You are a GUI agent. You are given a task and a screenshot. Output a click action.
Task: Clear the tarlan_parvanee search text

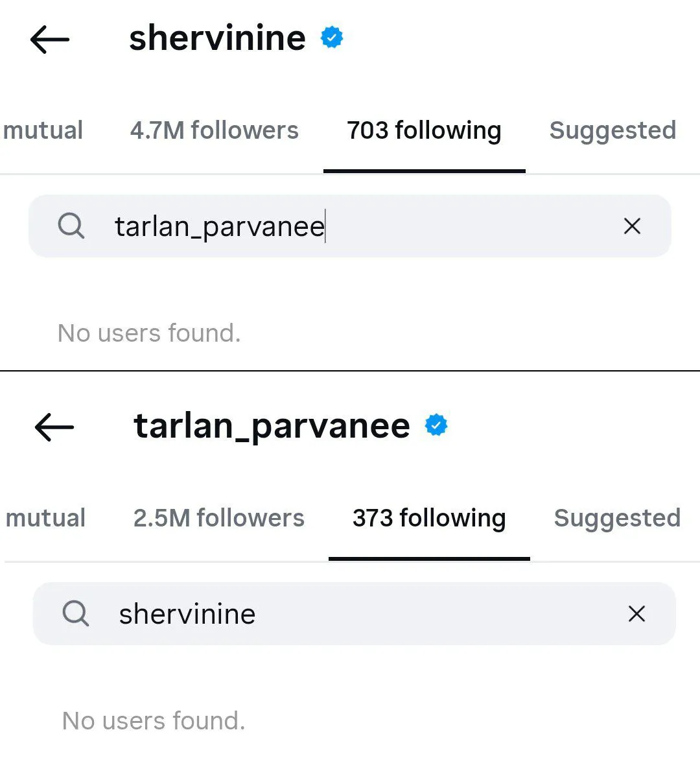pos(632,226)
